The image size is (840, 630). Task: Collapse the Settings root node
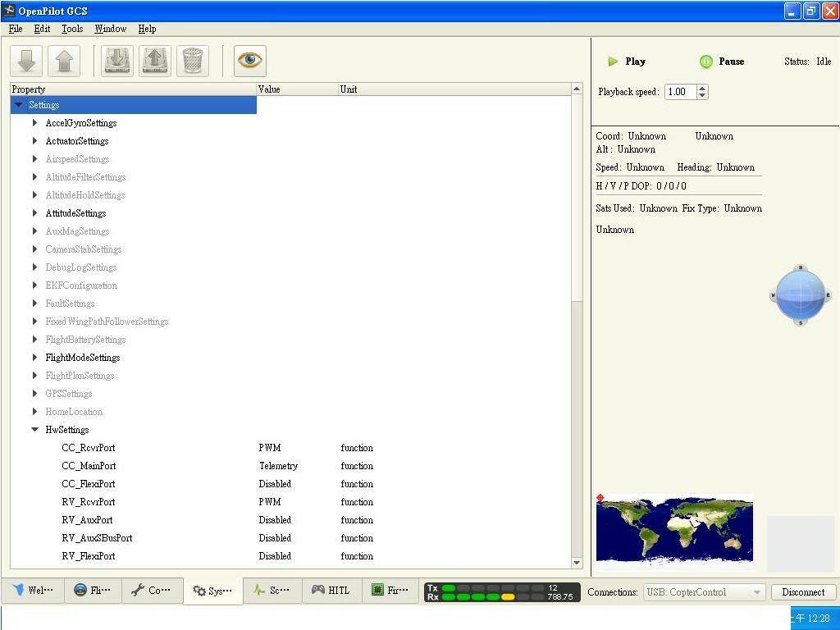(x=20, y=105)
